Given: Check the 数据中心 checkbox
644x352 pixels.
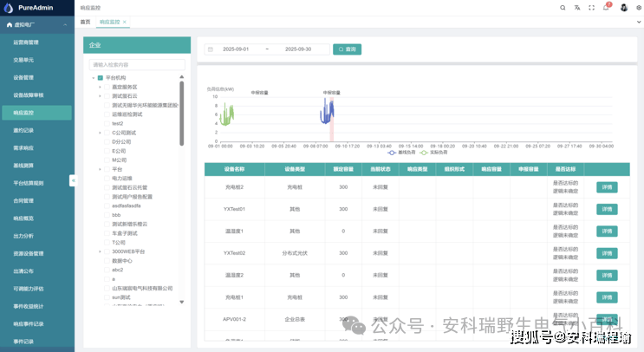Looking at the screenshot, I should tap(107, 261).
